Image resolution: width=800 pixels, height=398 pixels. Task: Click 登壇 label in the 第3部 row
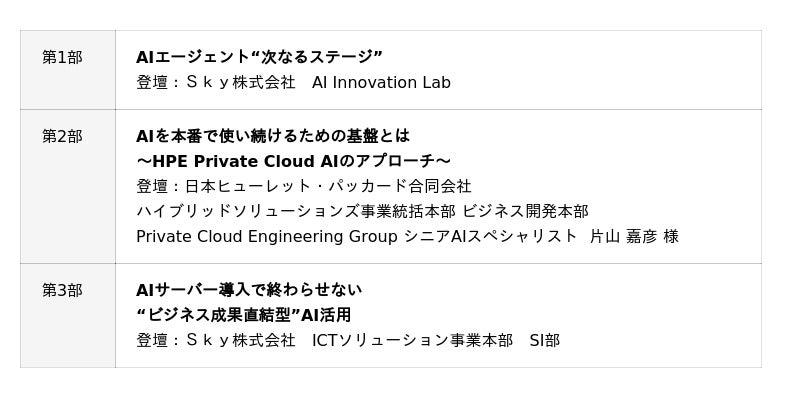point(152,340)
